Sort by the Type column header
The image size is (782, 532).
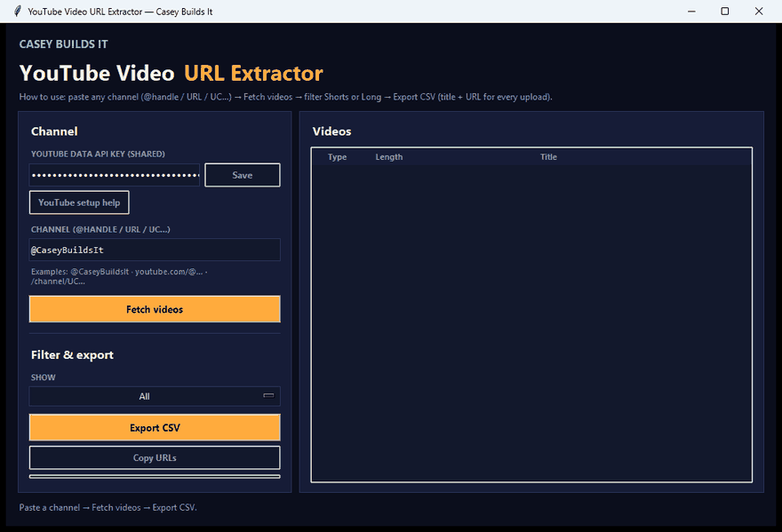click(337, 157)
